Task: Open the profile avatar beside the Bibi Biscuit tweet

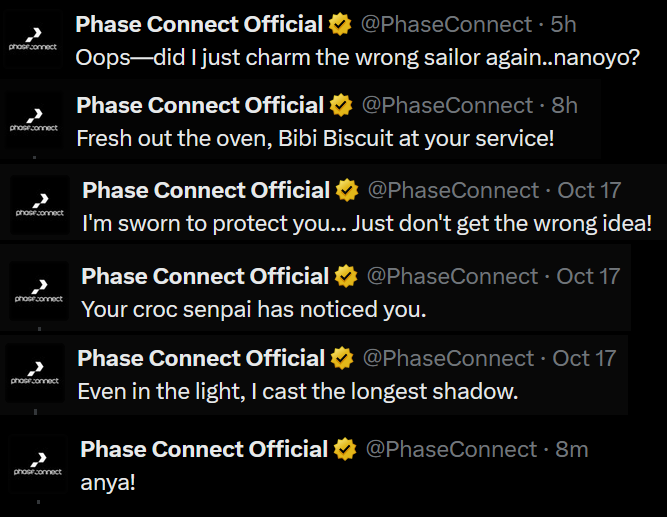Action: [x=34, y=123]
